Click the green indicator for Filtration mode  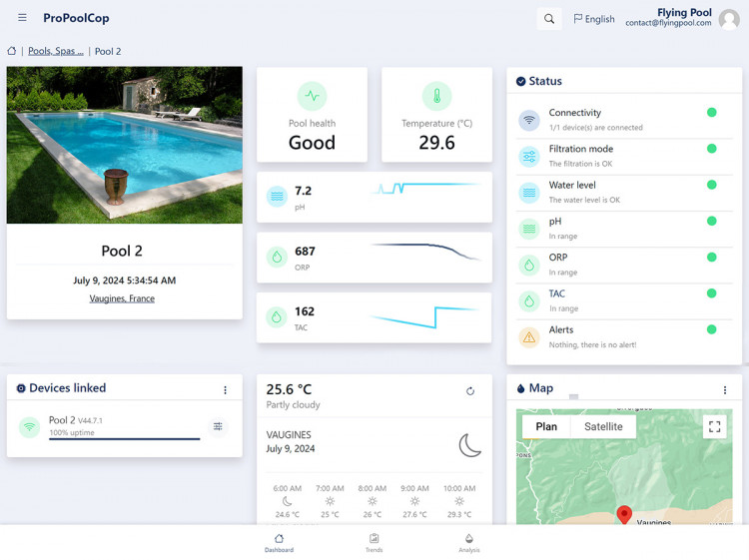coord(711,149)
